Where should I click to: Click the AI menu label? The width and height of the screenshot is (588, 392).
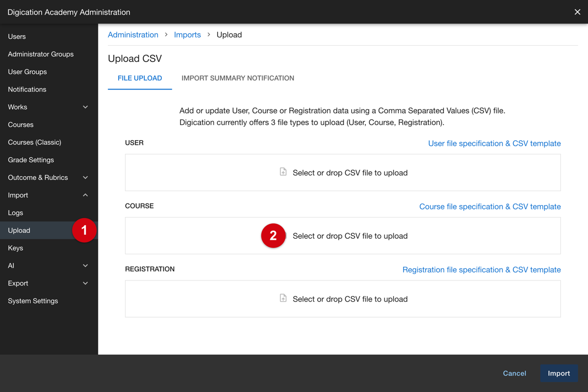coord(11,265)
